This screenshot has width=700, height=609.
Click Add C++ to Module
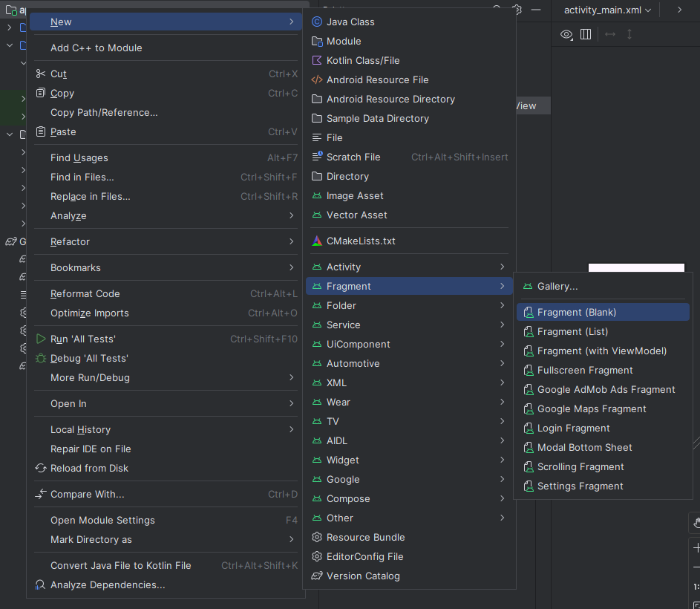point(166,48)
